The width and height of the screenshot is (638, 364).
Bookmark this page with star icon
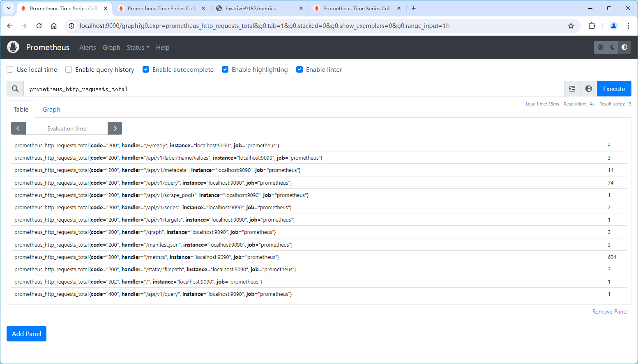(571, 26)
